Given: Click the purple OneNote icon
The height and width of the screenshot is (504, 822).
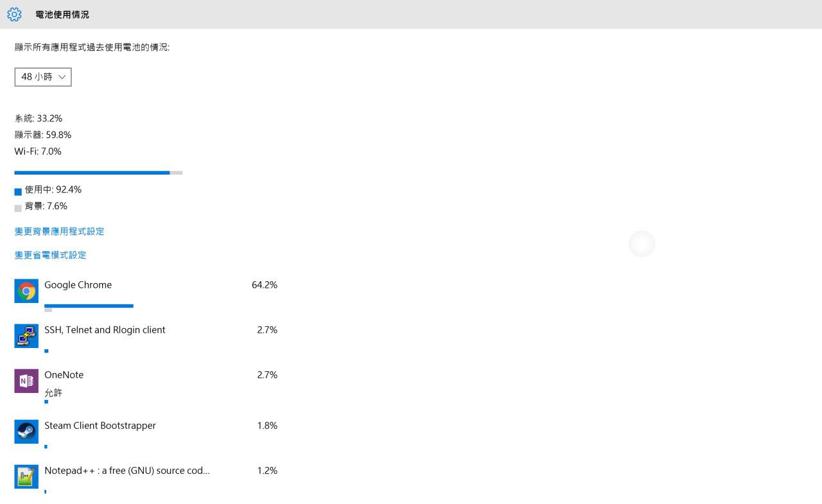Looking at the screenshot, I should pyautogui.click(x=26, y=381).
